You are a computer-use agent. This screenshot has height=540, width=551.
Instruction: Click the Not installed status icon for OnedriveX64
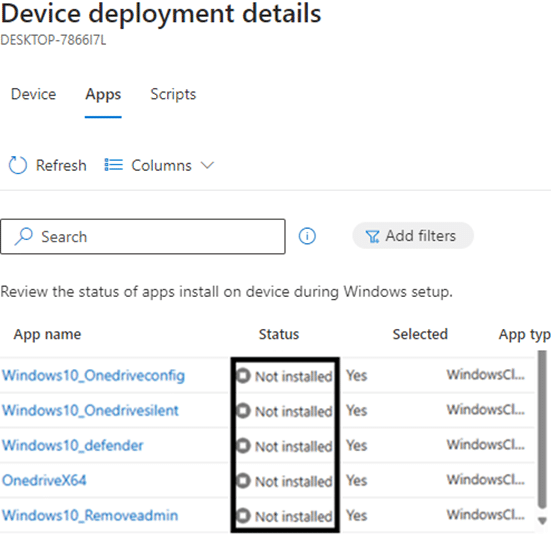coord(243,481)
